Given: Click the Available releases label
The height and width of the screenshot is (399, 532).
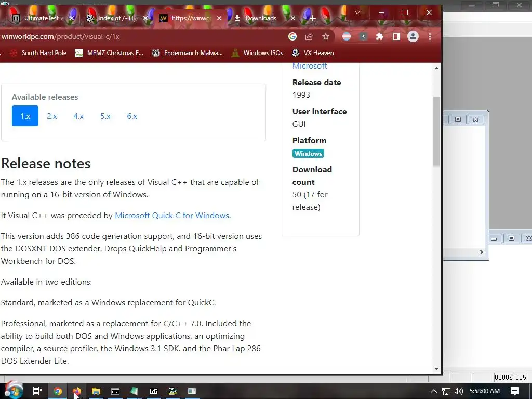Looking at the screenshot, I should (x=45, y=97).
